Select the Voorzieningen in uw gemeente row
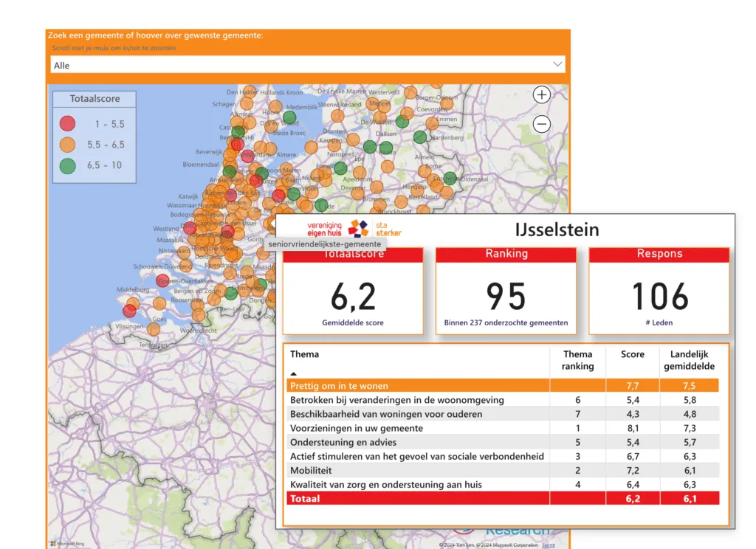Viewport: 756px width, 549px height. (x=502, y=428)
